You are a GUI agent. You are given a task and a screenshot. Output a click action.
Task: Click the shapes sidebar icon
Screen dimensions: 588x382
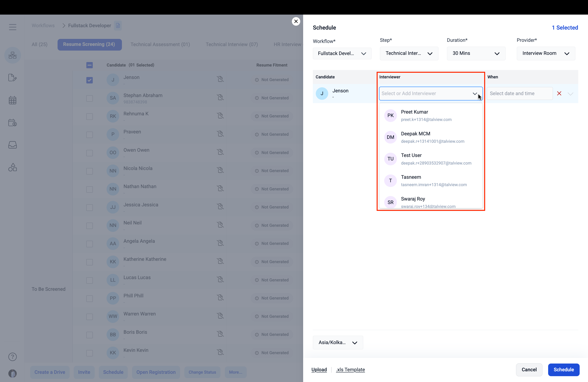(x=13, y=167)
